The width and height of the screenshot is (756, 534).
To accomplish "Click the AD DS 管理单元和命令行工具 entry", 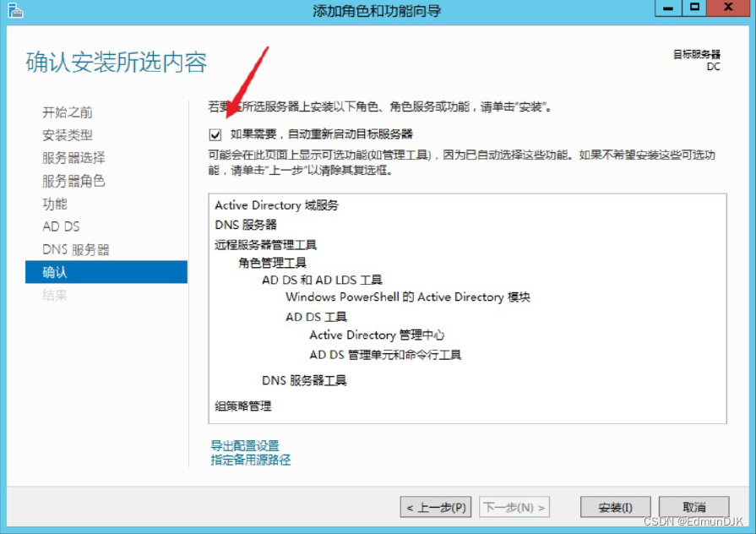I will point(385,355).
